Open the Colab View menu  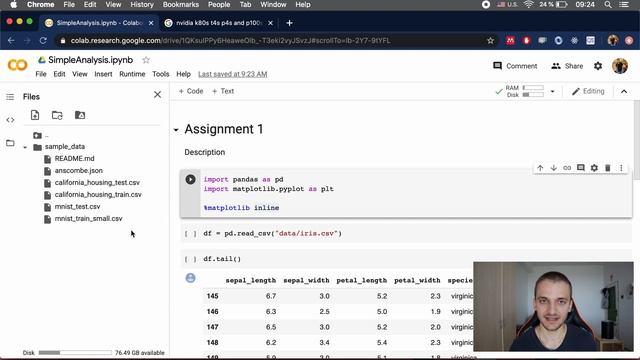point(80,74)
